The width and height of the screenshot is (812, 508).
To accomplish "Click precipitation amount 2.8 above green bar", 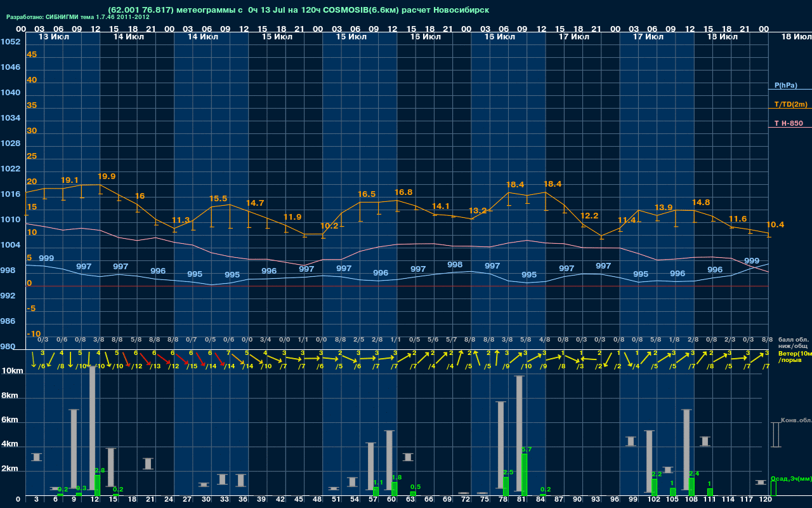I will [x=100, y=471].
